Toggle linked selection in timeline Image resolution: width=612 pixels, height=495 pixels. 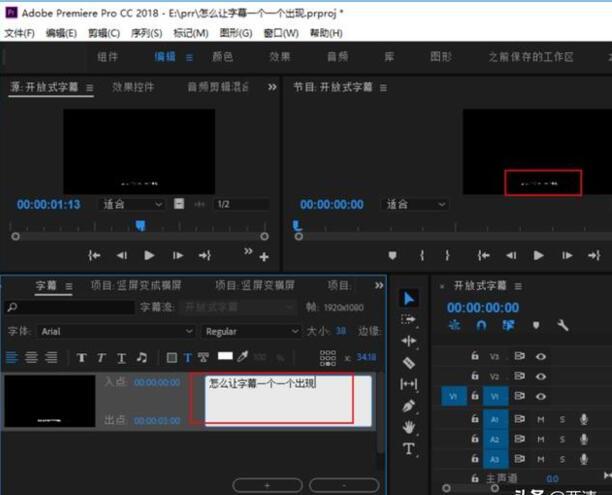pos(508,325)
